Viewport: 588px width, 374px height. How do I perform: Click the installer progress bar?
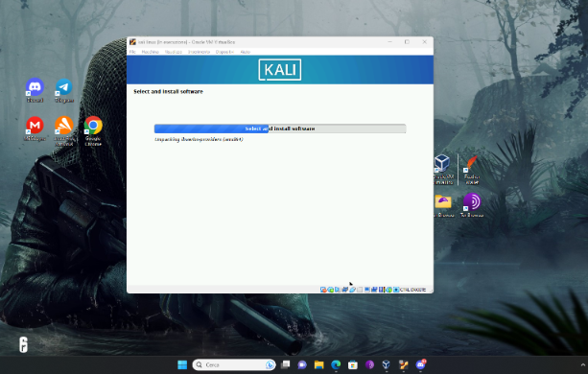[x=280, y=129]
